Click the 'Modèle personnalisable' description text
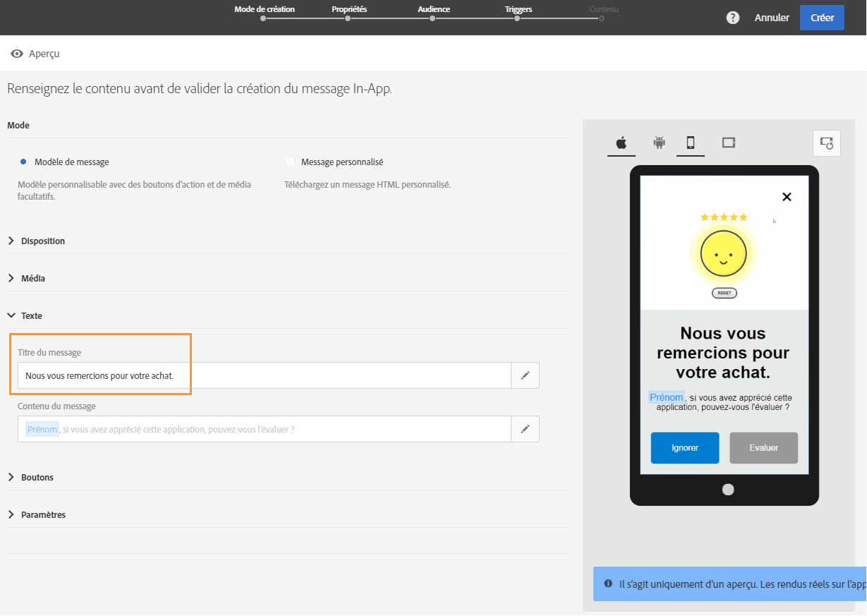This screenshot has width=867, height=616. [134, 191]
